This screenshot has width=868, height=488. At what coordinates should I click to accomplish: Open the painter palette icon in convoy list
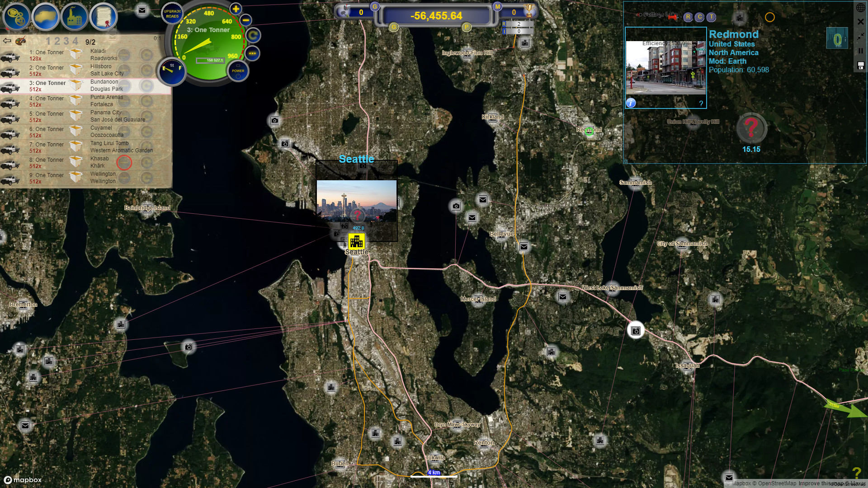coord(20,40)
